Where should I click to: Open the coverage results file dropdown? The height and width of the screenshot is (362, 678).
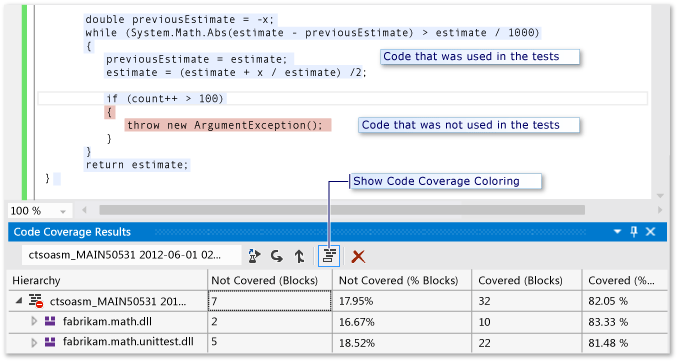(x=131, y=255)
